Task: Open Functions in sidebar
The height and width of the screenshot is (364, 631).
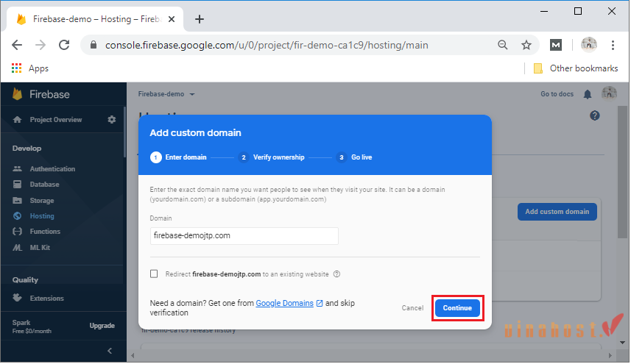Action: click(x=45, y=232)
